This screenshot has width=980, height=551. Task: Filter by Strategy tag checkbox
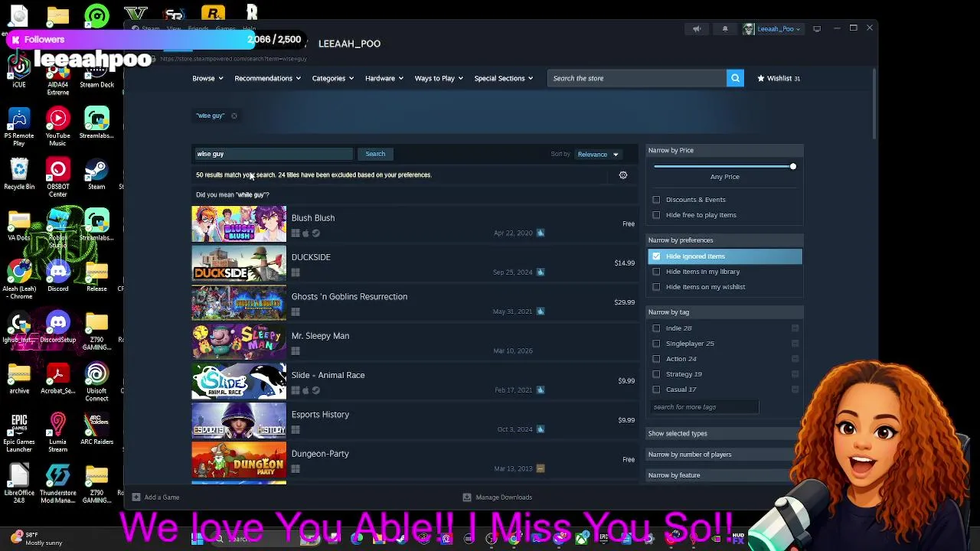[656, 374]
